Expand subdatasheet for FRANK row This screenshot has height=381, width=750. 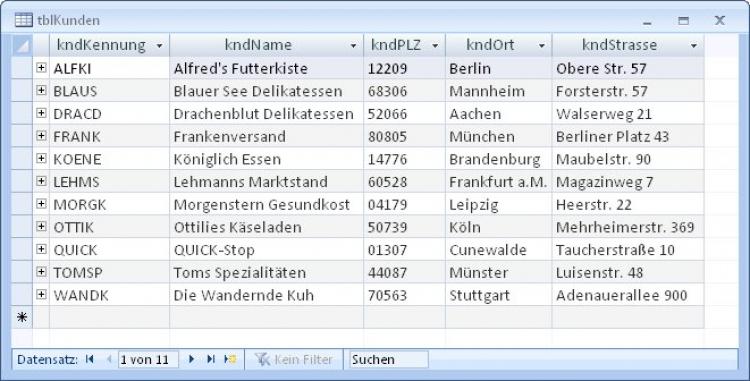click(x=41, y=136)
